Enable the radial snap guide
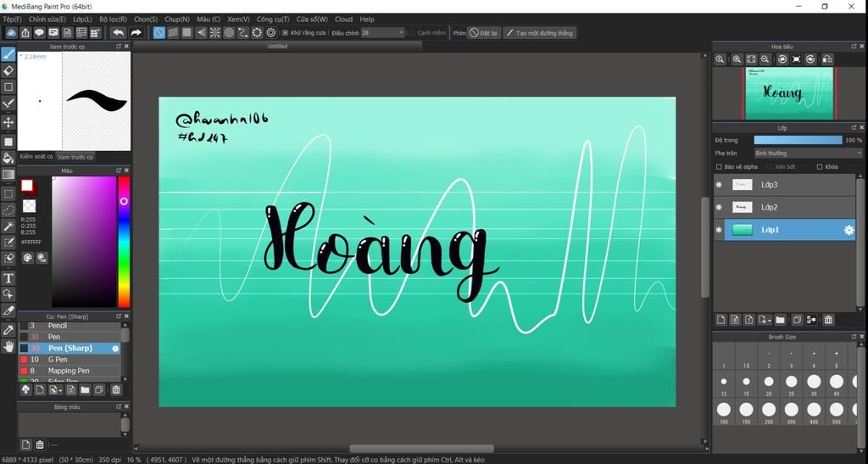 pyautogui.click(x=214, y=33)
